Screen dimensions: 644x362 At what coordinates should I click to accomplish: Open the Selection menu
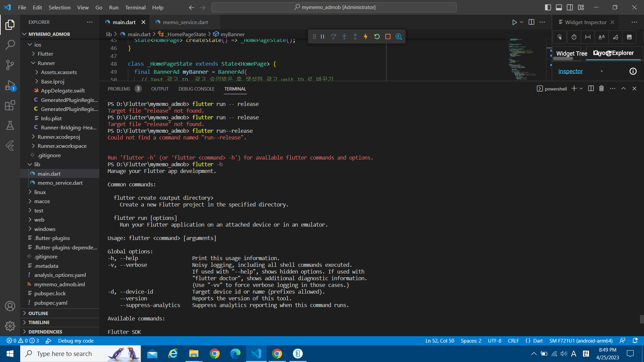[x=59, y=7]
